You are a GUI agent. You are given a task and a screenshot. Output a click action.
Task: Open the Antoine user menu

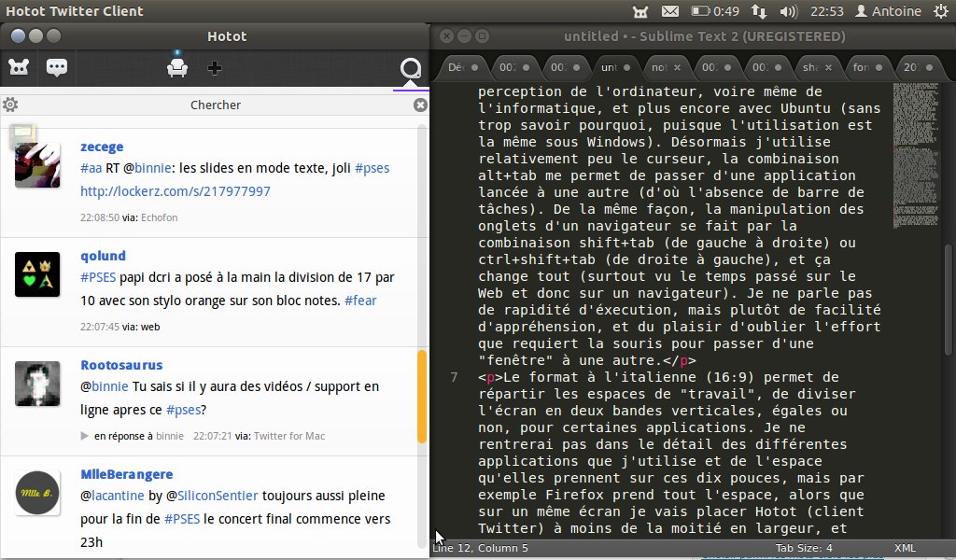coord(889,11)
